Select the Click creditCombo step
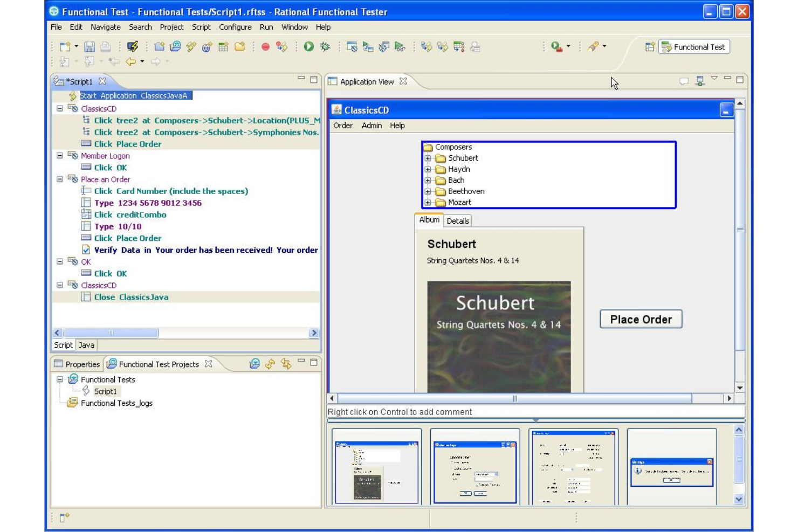798x532 pixels. (130, 215)
